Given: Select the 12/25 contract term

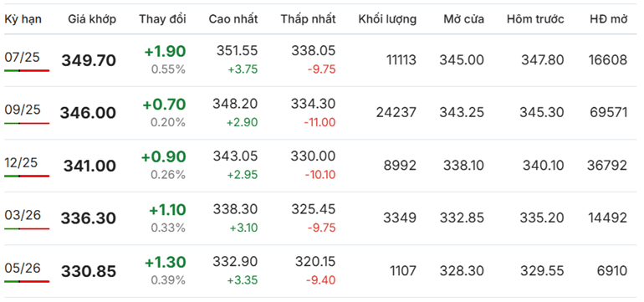Looking at the screenshot, I should (21, 162).
